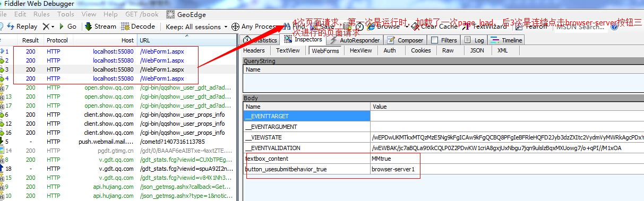Open the GeoEdge menu

[x=186, y=14]
